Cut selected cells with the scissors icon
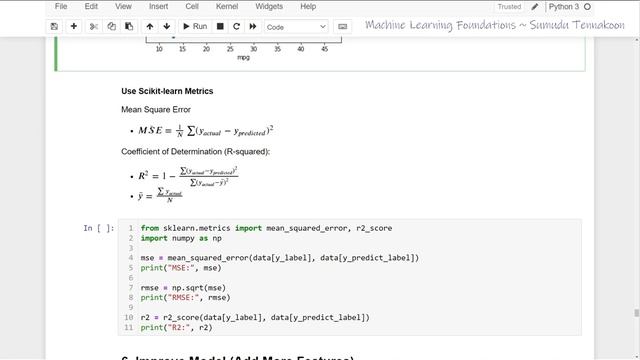This screenshot has height=360, width=640. [93, 27]
